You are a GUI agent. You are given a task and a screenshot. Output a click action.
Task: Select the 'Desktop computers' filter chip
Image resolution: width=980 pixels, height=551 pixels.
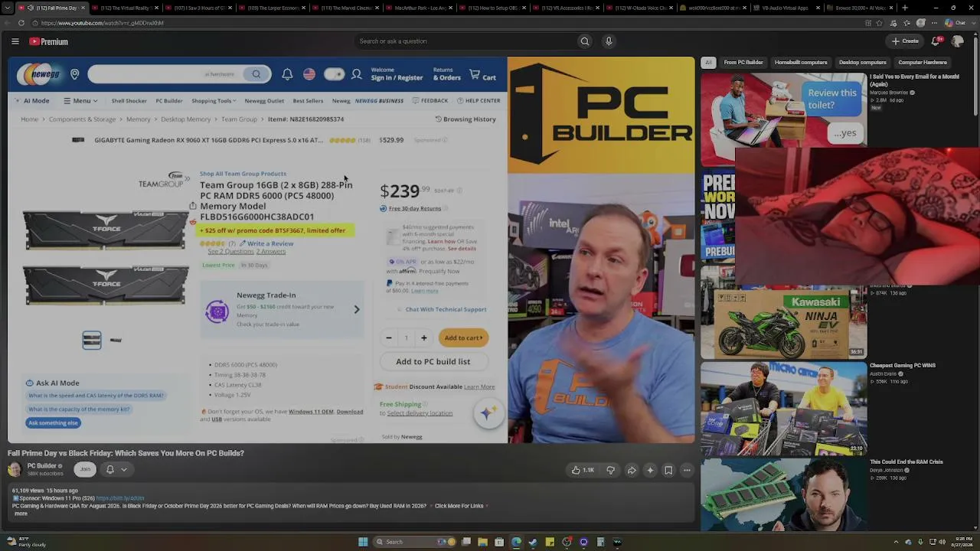(863, 63)
